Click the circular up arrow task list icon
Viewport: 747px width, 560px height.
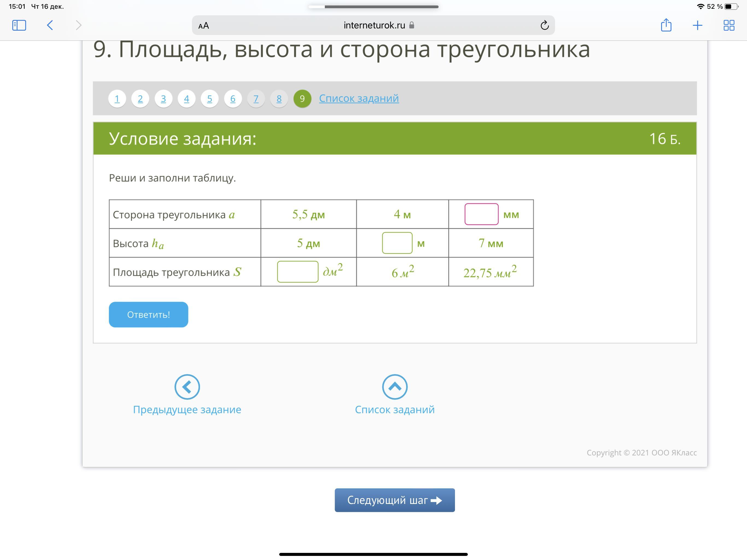tap(395, 387)
